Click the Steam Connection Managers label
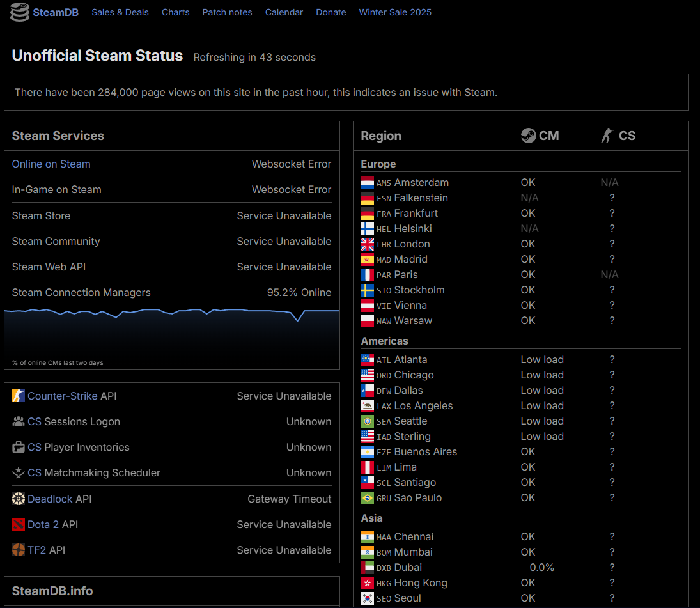This screenshot has width=700, height=608. [81, 292]
